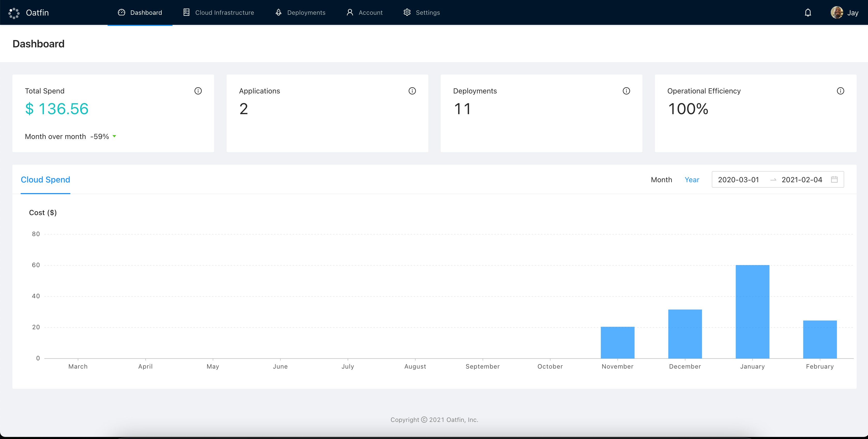This screenshot has width=868, height=439.
Task: Click the Applications info icon
Action: coord(412,91)
